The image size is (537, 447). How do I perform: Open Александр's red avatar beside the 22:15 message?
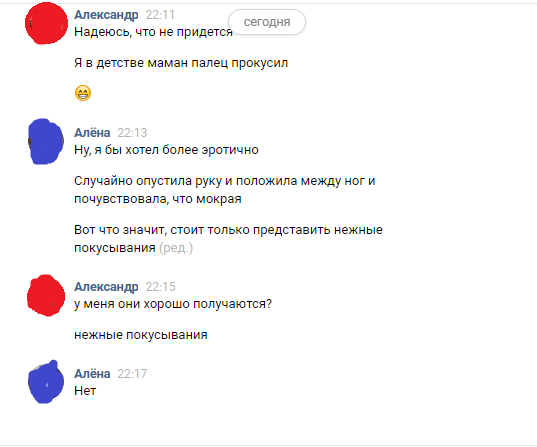coord(46,295)
